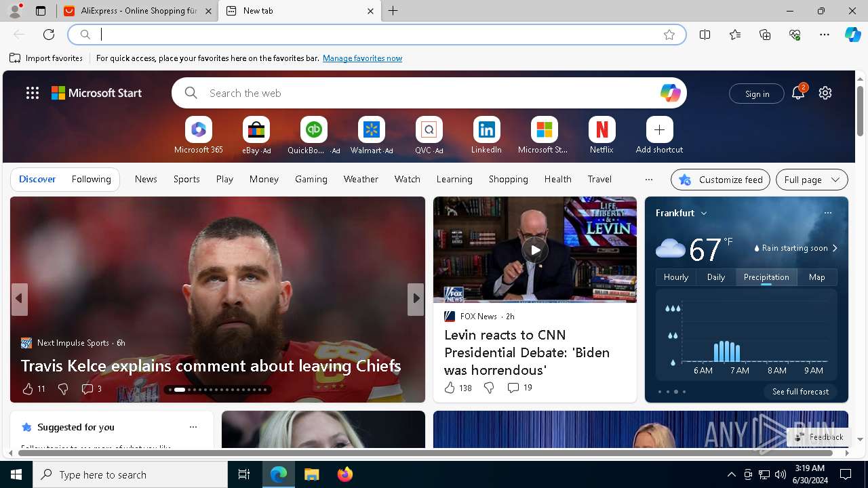
Task: Show more feed categories ellipsis
Action: pyautogui.click(x=648, y=180)
